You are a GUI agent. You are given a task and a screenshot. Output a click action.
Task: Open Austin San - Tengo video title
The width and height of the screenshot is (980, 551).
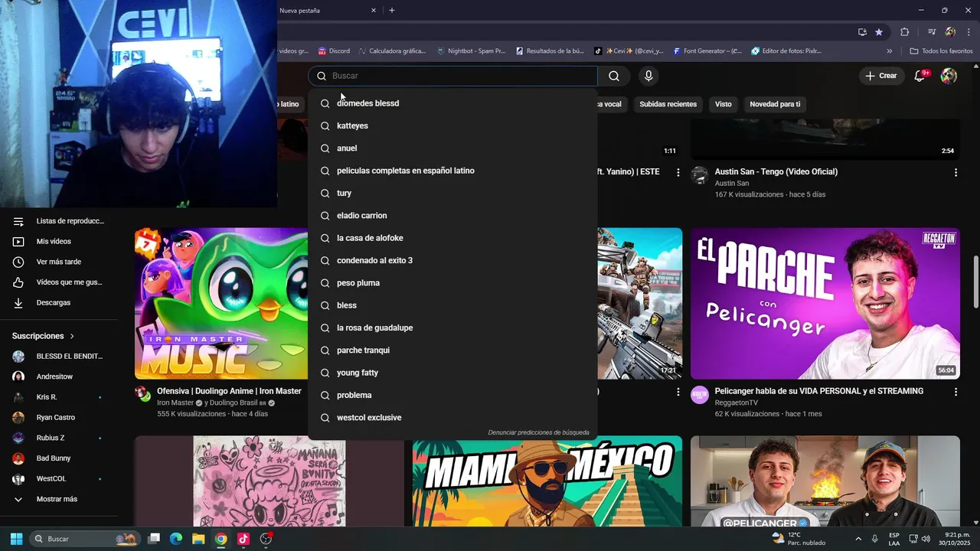(x=776, y=171)
